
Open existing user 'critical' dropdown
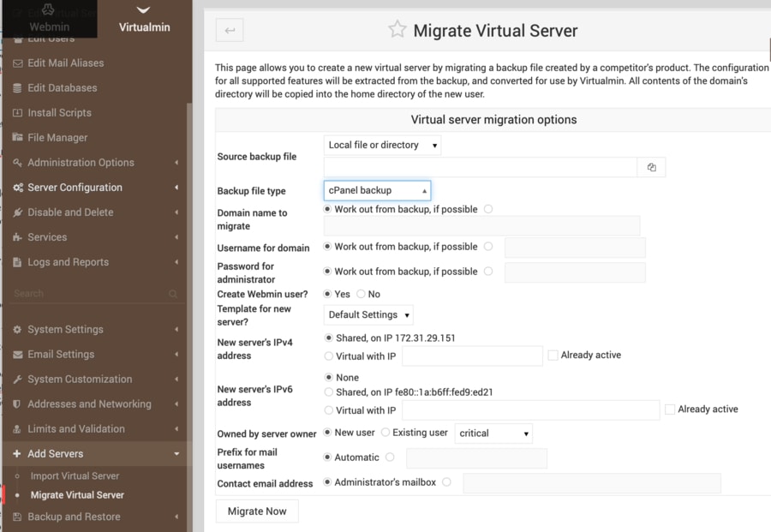pos(493,433)
